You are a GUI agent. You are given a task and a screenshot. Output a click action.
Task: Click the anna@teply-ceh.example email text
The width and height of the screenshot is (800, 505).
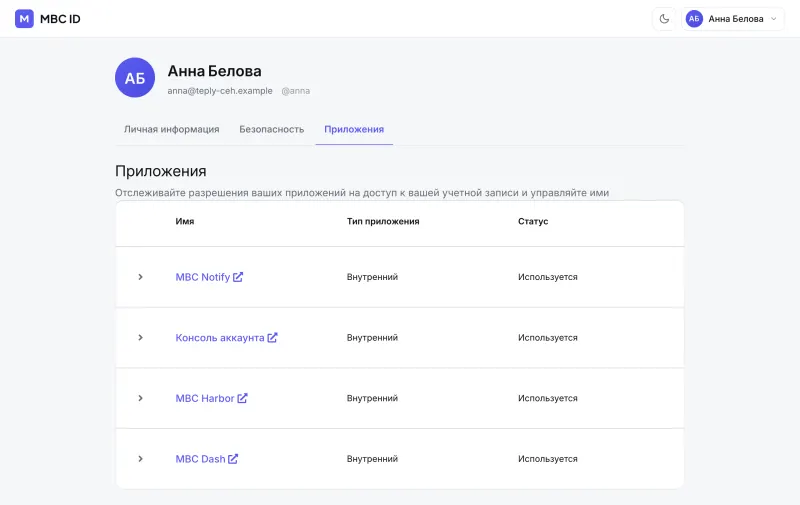point(220,91)
